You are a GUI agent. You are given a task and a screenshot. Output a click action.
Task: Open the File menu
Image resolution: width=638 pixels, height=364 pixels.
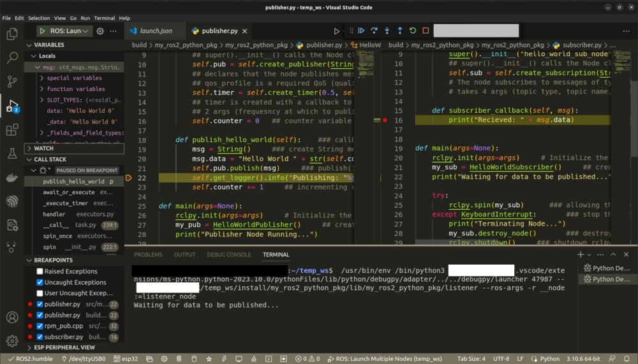click(6, 18)
